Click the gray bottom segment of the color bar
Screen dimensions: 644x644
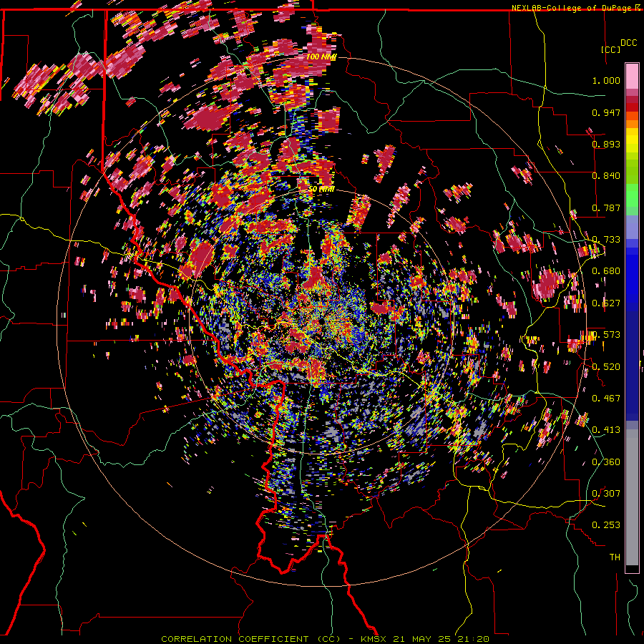[632, 497]
